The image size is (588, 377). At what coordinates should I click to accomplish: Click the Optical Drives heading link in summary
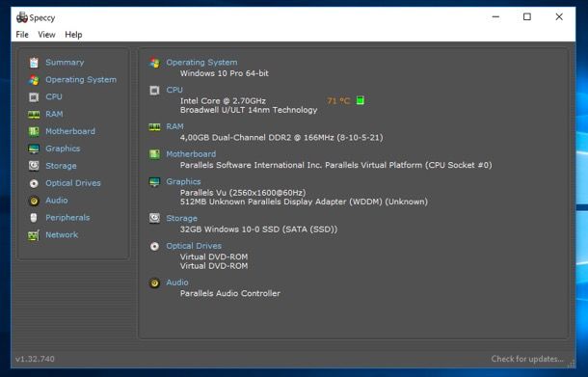194,246
